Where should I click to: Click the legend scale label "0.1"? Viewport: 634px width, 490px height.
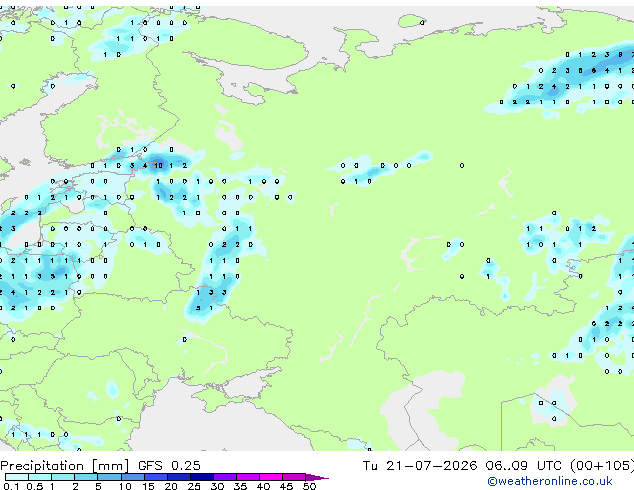click(11, 486)
